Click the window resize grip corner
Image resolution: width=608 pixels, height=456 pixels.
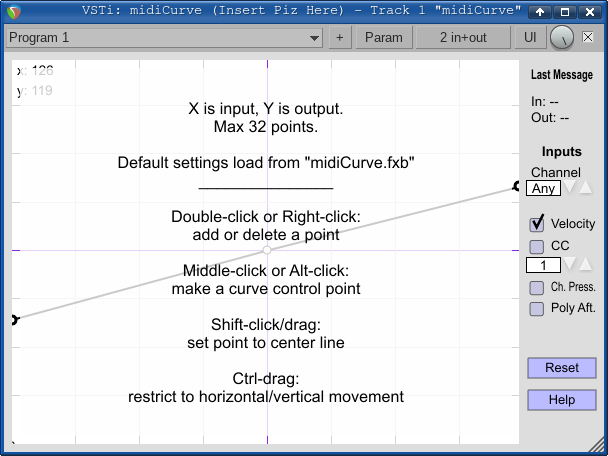click(x=599, y=444)
